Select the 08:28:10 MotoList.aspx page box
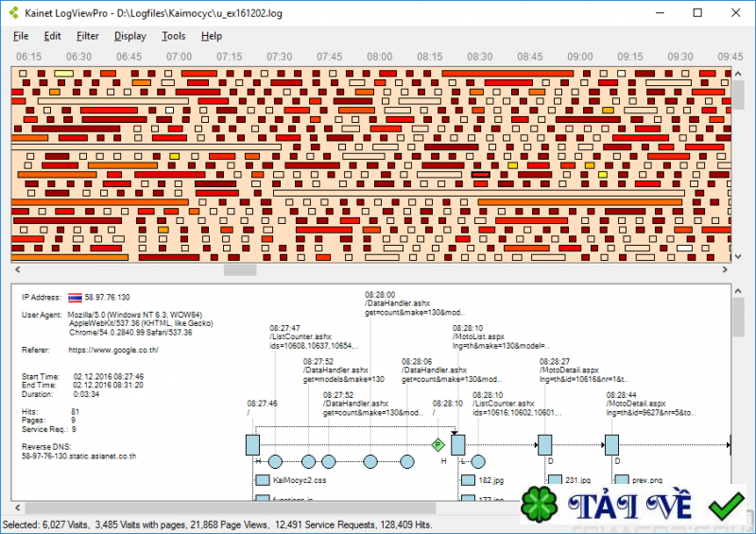The width and height of the screenshot is (756, 534). [x=458, y=445]
